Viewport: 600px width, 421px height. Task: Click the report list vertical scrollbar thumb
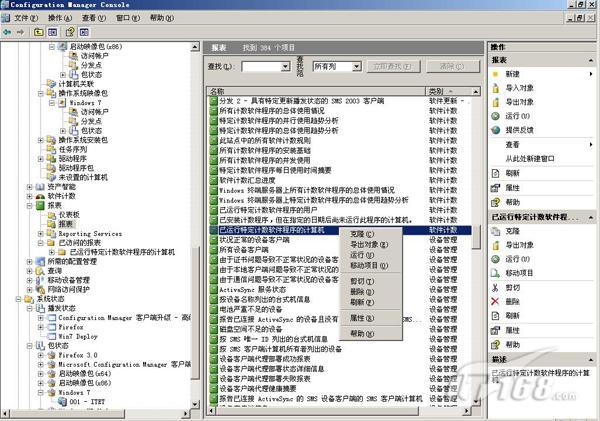[x=476, y=236]
